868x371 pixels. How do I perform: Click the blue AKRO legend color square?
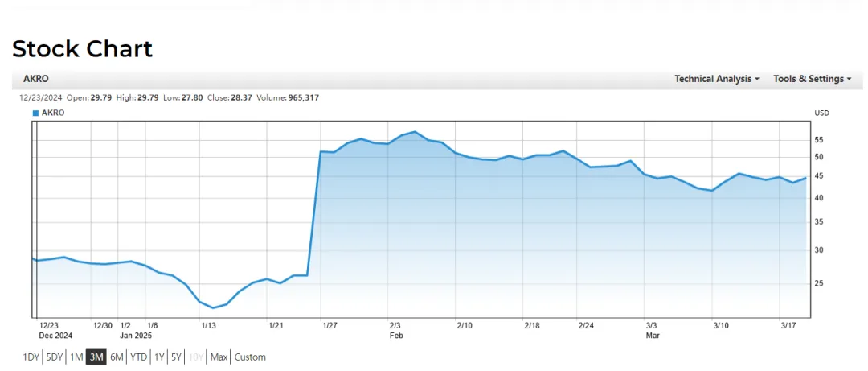tap(35, 113)
